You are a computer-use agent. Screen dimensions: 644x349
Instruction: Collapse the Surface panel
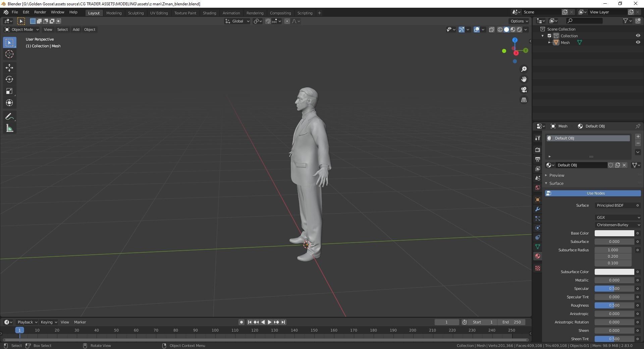556,184
